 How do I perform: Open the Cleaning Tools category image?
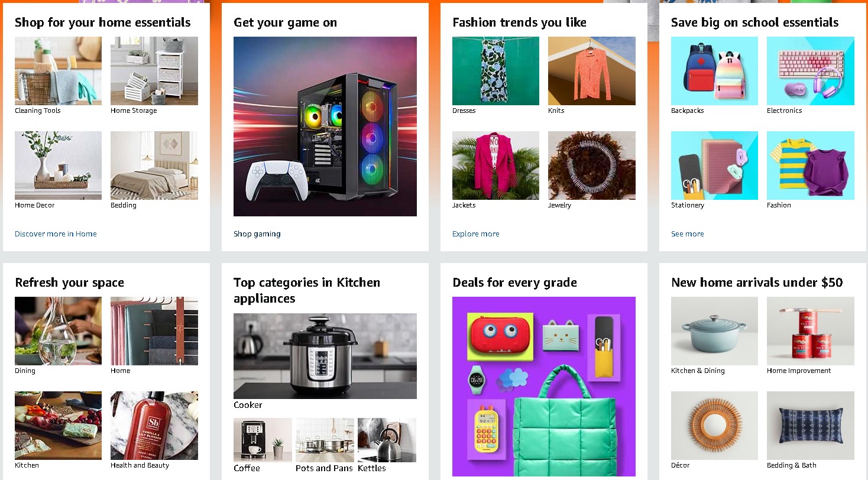pos(58,71)
